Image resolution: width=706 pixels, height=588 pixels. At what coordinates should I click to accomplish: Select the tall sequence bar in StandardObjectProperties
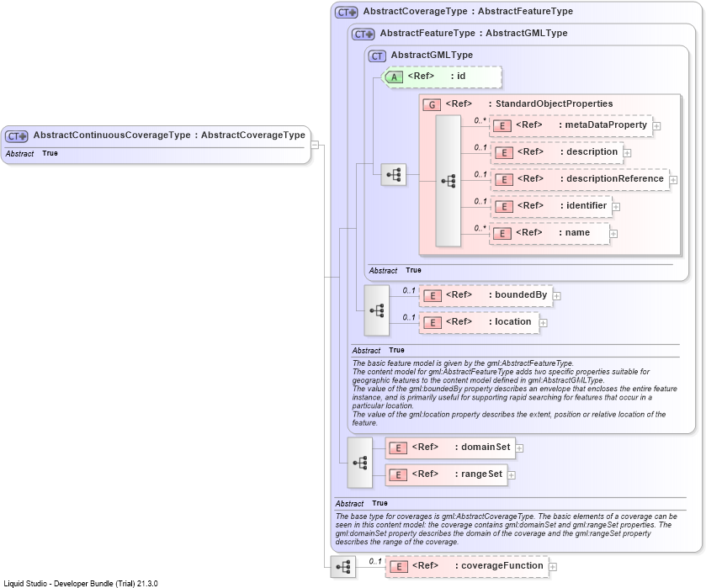(448, 181)
